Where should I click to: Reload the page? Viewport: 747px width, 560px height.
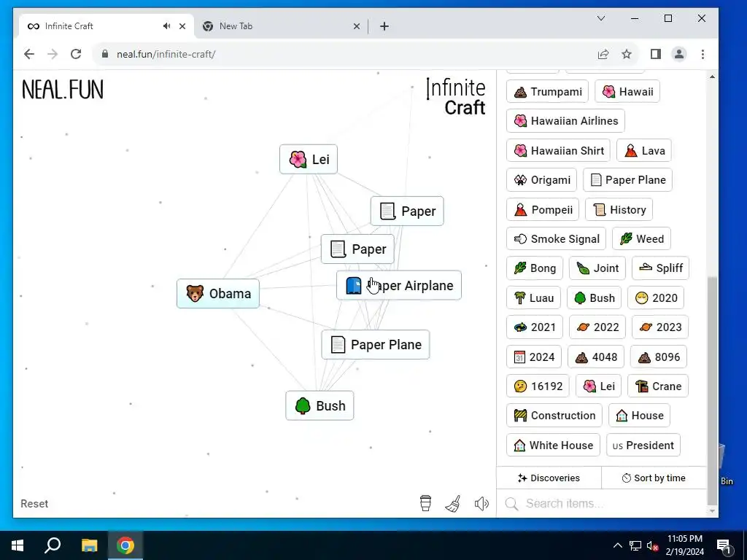[x=76, y=54]
